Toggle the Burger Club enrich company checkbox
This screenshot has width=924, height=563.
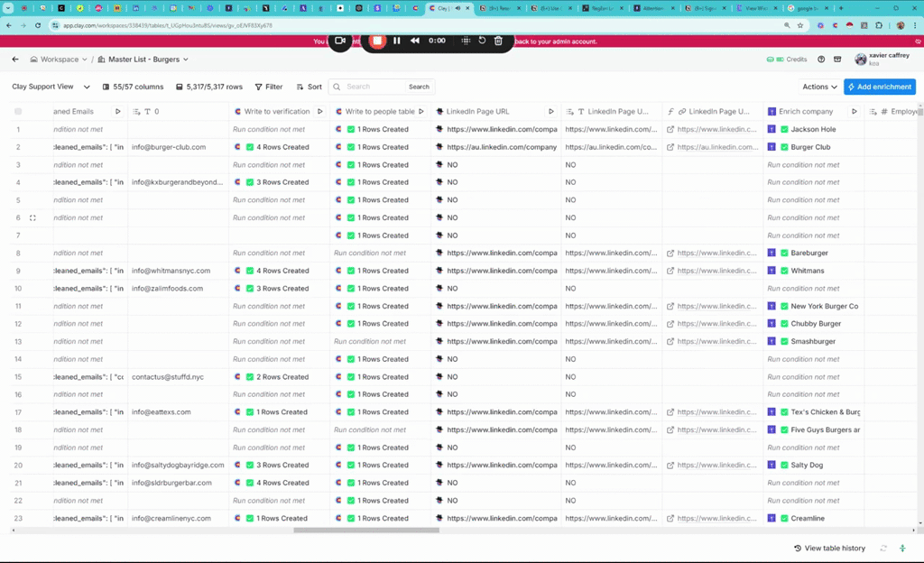784,147
